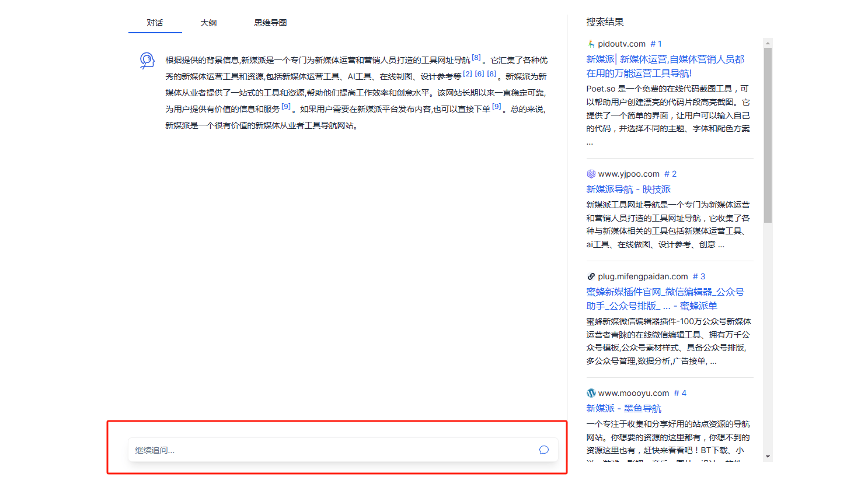Click the send message chat bubble icon
The image size is (868, 491).
pyautogui.click(x=543, y=450)
